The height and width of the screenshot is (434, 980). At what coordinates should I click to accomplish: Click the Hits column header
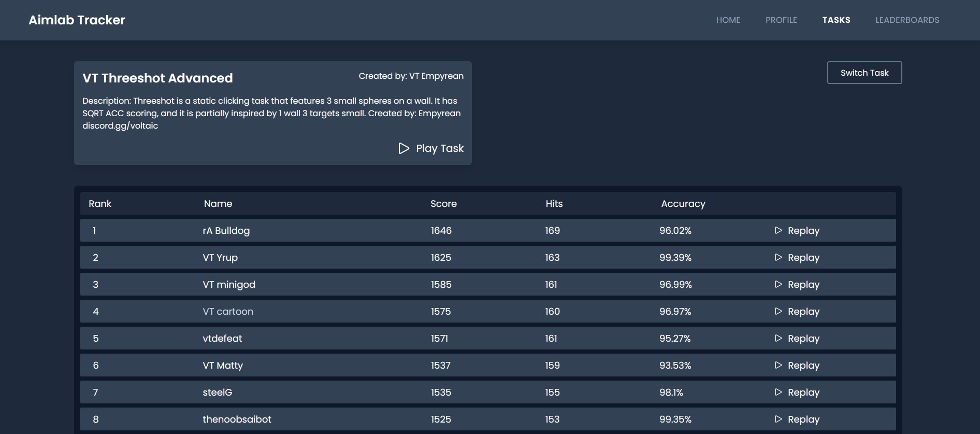click(554, 203)
